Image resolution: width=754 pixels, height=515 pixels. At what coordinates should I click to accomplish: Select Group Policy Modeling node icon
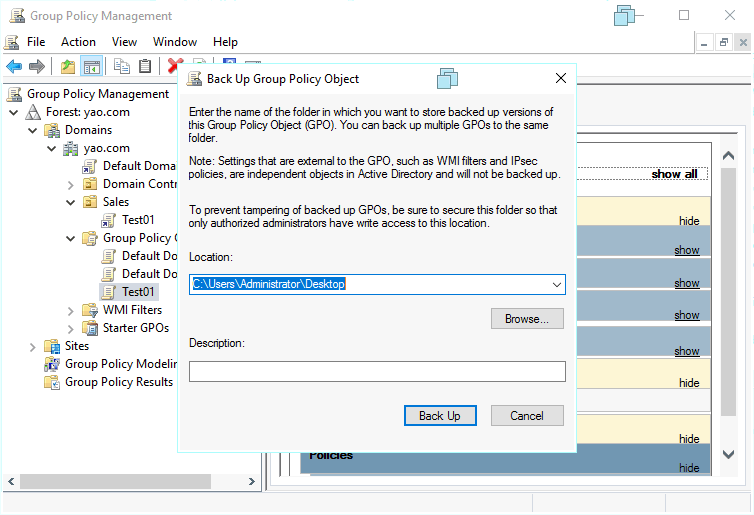pyautogui.click(x=52, y=364)
